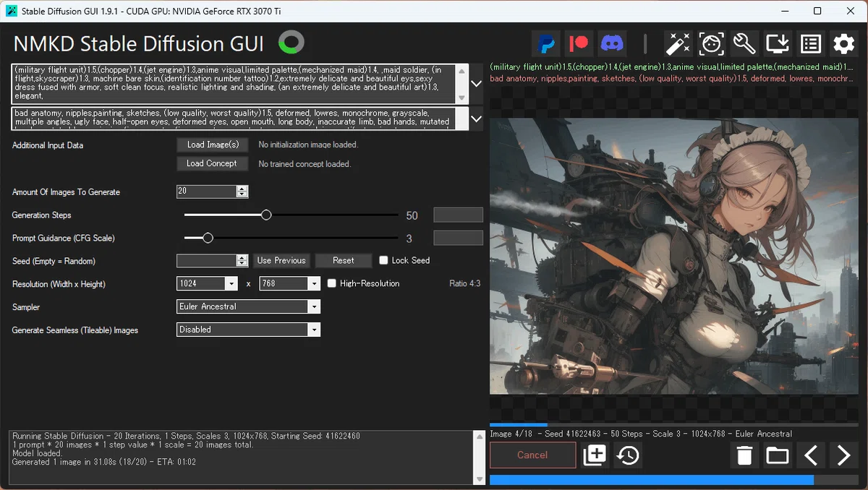Open the Sampler dropdown Euler Ancestral
This screenshot has width=868, height=490.
pyautogui.click(x=248, y=306)
